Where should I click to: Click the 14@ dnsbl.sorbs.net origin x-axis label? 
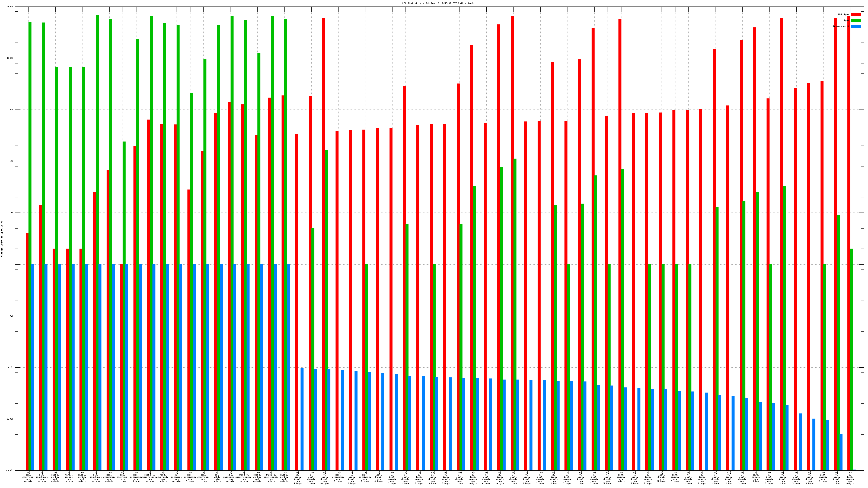[257, 477]
